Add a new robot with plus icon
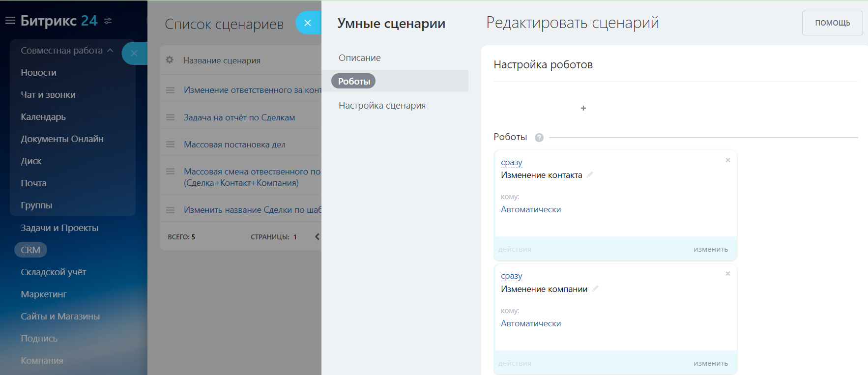Viewport: 868px width, 375px height. tap(583, 108)
